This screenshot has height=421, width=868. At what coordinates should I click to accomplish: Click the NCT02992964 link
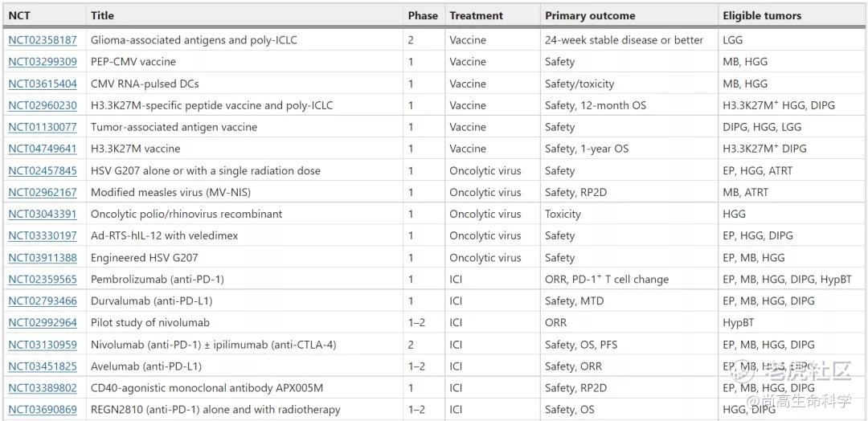tap(43, 323)
